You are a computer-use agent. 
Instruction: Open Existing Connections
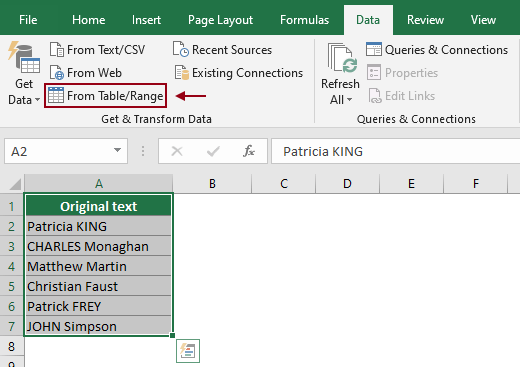(x=239, y=73)
